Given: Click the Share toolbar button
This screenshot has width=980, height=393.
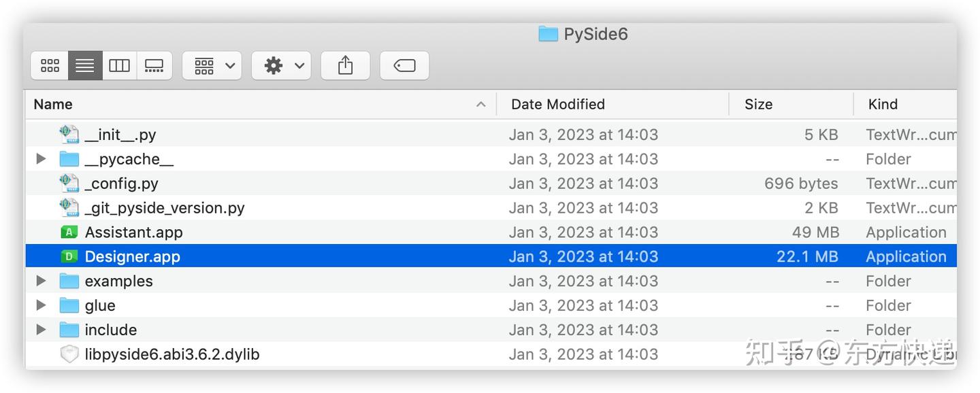Looking at the screenshot, I should [x=346, y=65].
